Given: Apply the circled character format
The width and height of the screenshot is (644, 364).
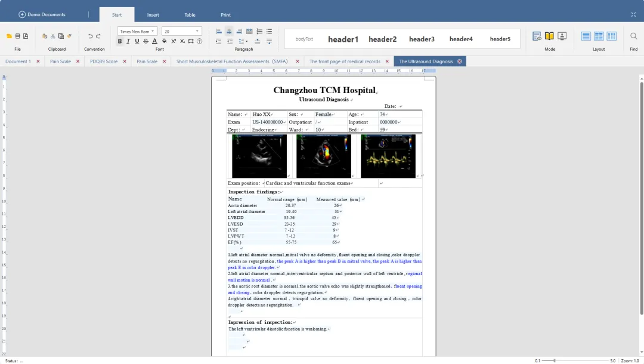Looking at the screenshot, I should coord(199,41).
